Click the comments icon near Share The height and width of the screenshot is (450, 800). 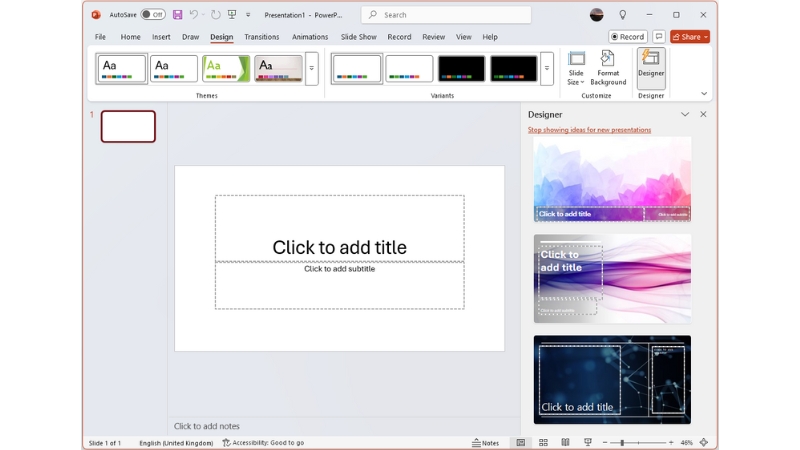(x=659, y=37)
